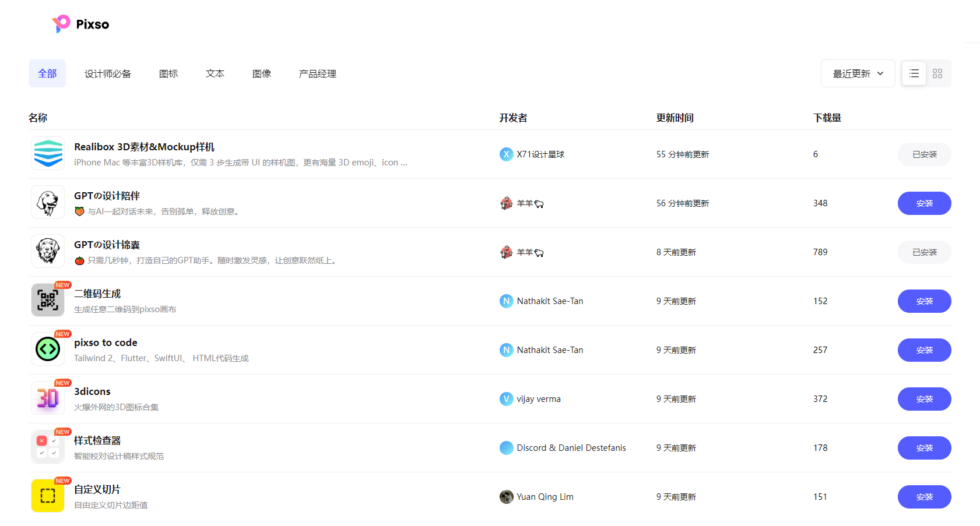Screen dimensions: 980x526
Task: Open Realibox 3D素材&Mockup样机 plugin title
Action: [x=144, y=147]
